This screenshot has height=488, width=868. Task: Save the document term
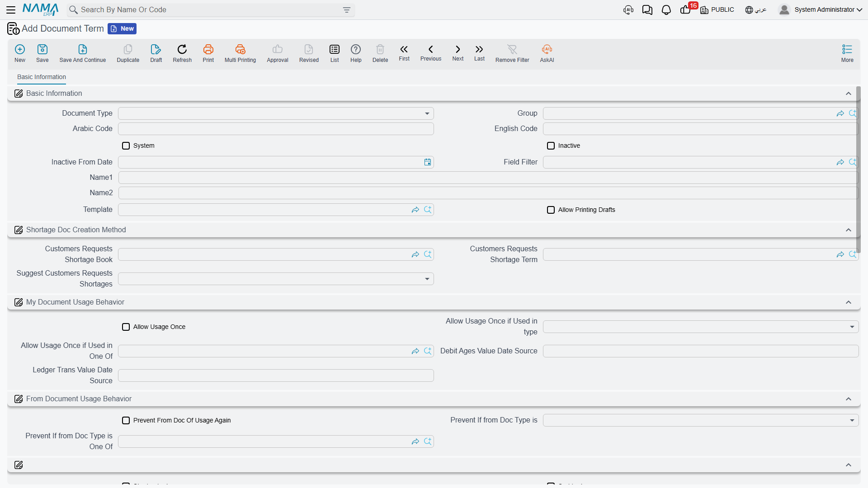click(x=42, y=53)
